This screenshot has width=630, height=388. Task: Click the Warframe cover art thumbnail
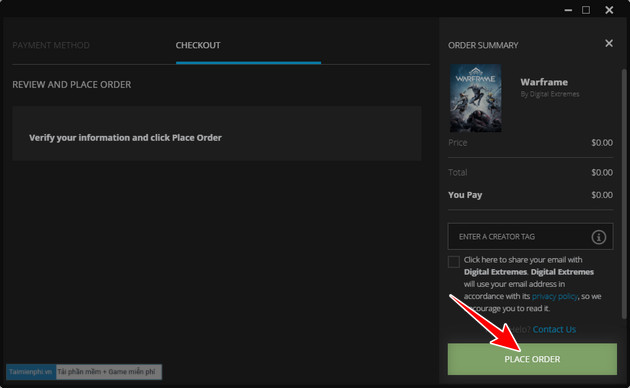(x=475, y=98)
